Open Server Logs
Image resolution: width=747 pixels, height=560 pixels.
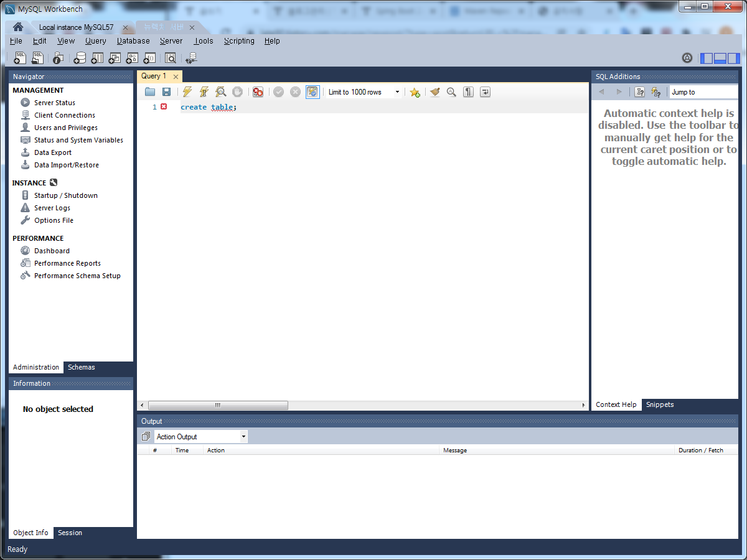click(52, 208)
